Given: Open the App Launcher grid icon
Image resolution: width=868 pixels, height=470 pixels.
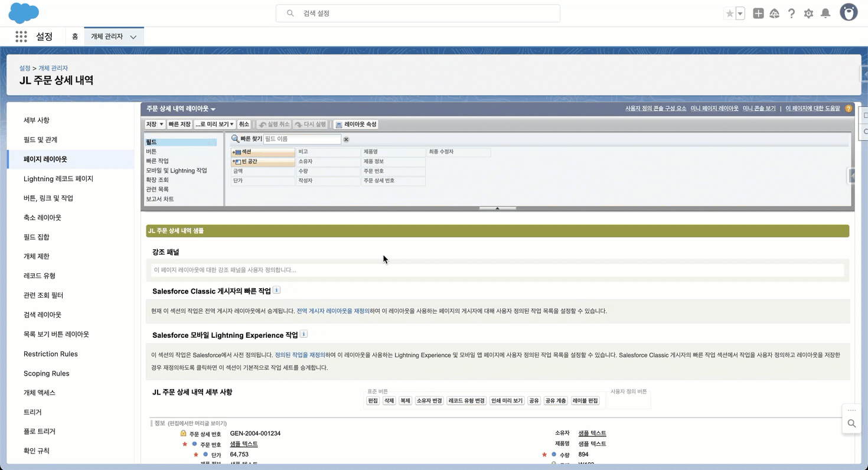Looking at the screenshot, I should click(x=21, y=37).
